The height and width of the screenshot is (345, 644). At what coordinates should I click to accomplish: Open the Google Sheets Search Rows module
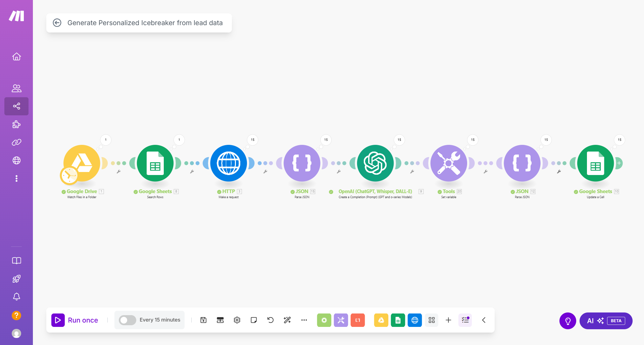pos(155,163)
